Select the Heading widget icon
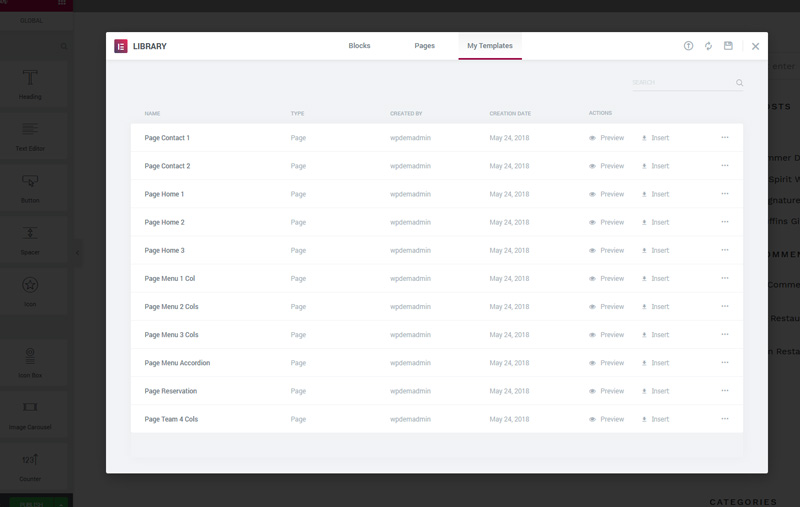 click(x=30, y=78)
